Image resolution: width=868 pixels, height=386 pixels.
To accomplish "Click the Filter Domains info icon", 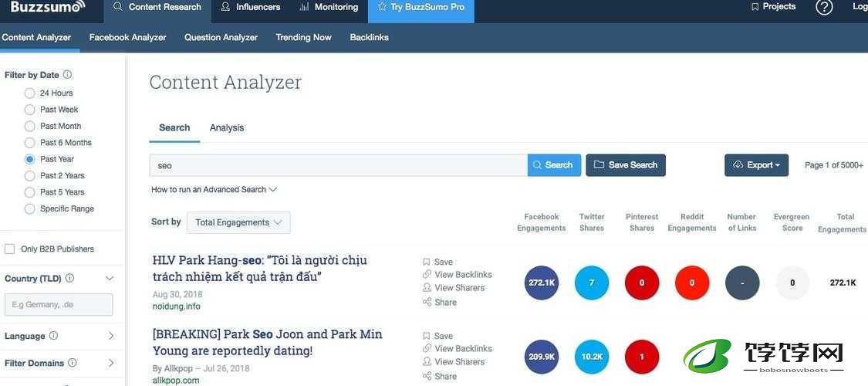I will [x=72, y=363].
